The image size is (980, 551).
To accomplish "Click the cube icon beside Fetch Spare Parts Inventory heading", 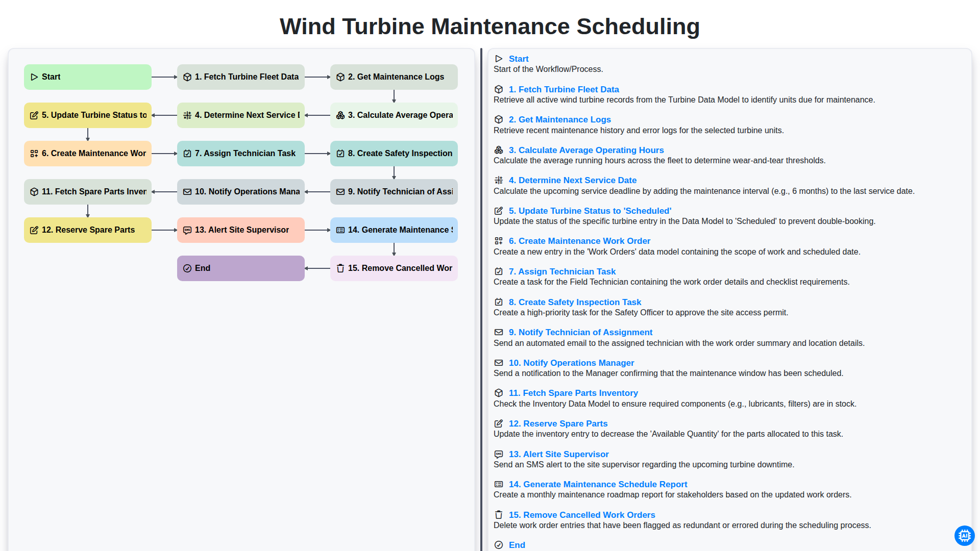I will 499,393.
